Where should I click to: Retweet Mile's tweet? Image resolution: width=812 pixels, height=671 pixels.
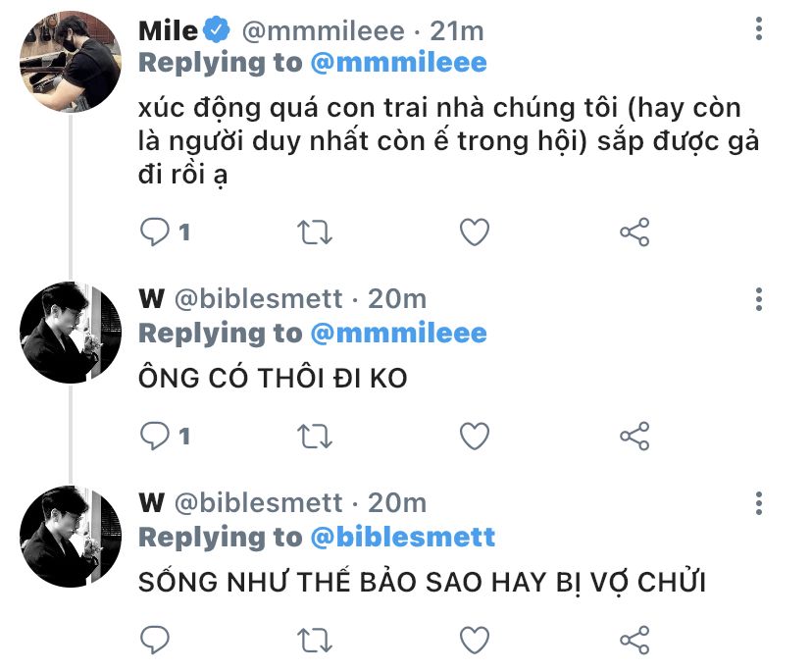click(314, 232)
